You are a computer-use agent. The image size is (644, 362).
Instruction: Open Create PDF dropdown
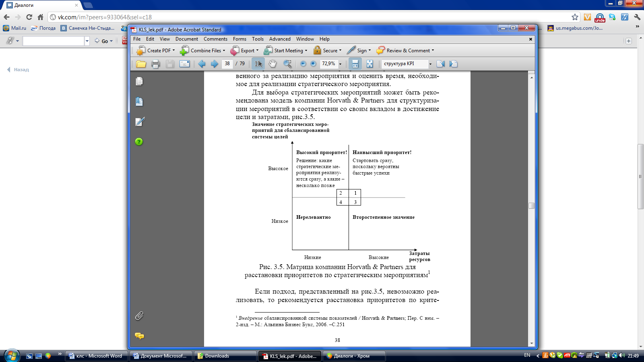point(155,50)
